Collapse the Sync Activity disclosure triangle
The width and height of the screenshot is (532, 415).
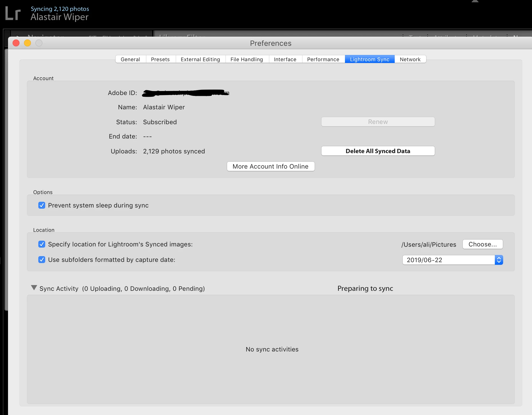[34, 288]
